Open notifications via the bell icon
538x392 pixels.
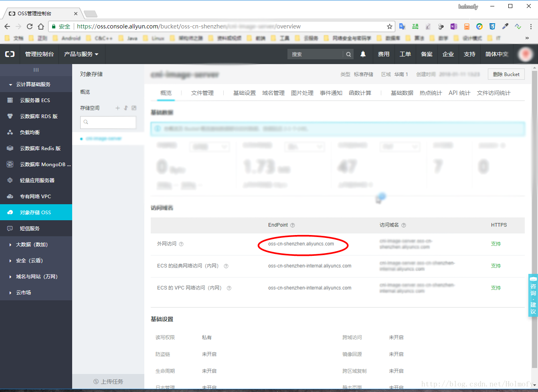point(363,54)
